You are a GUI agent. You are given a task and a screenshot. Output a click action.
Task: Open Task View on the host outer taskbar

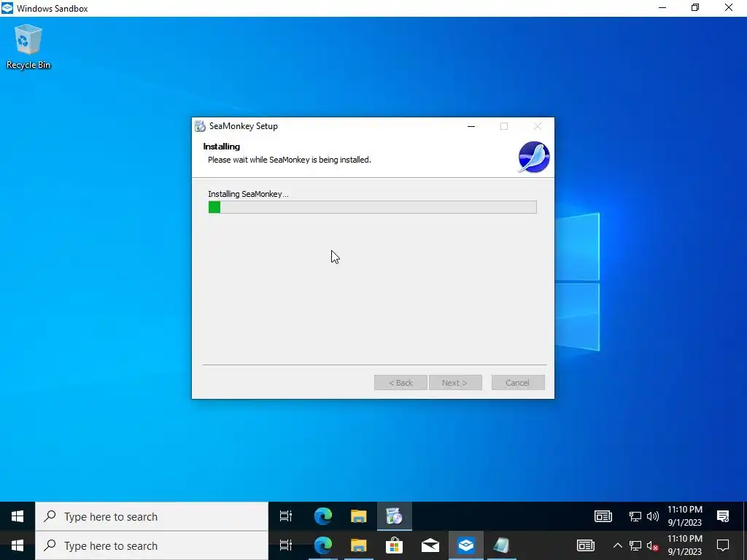[286, 545]
